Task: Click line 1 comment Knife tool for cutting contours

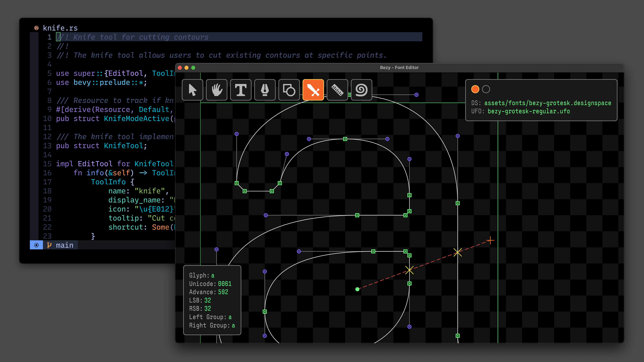Action: (132, 37)
